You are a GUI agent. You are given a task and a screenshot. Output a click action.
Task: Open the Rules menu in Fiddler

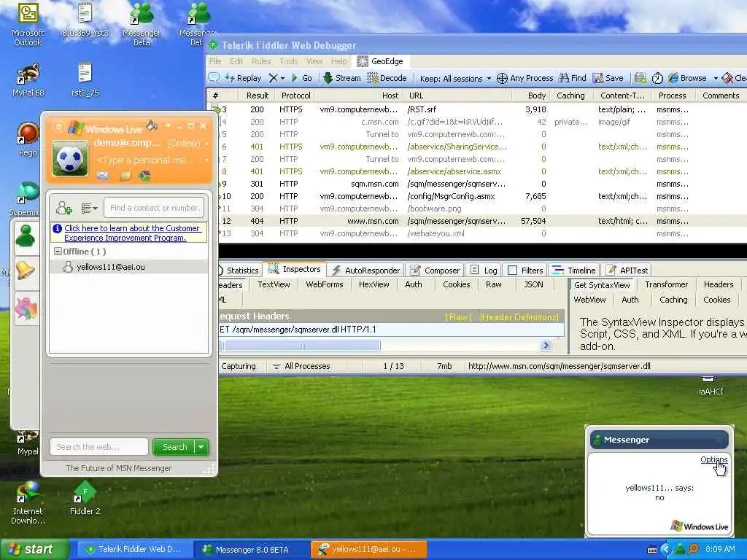point(261,61)
